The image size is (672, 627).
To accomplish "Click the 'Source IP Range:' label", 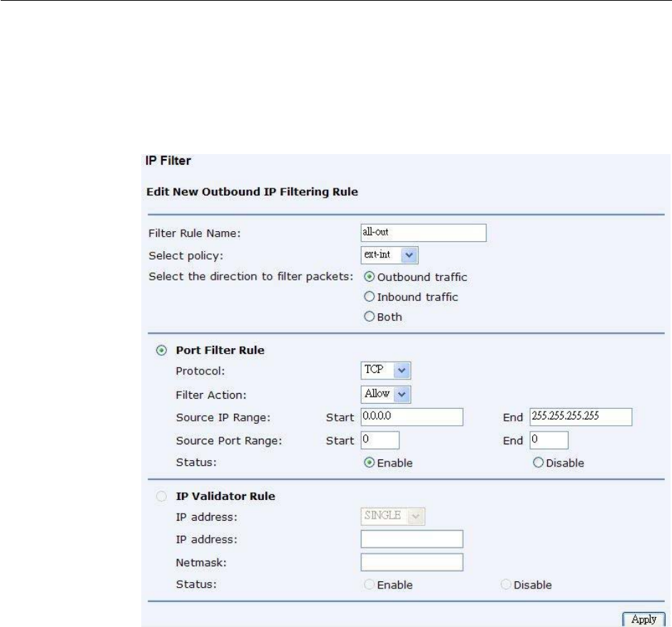I will pyautogui.click(x=223, y=418).
